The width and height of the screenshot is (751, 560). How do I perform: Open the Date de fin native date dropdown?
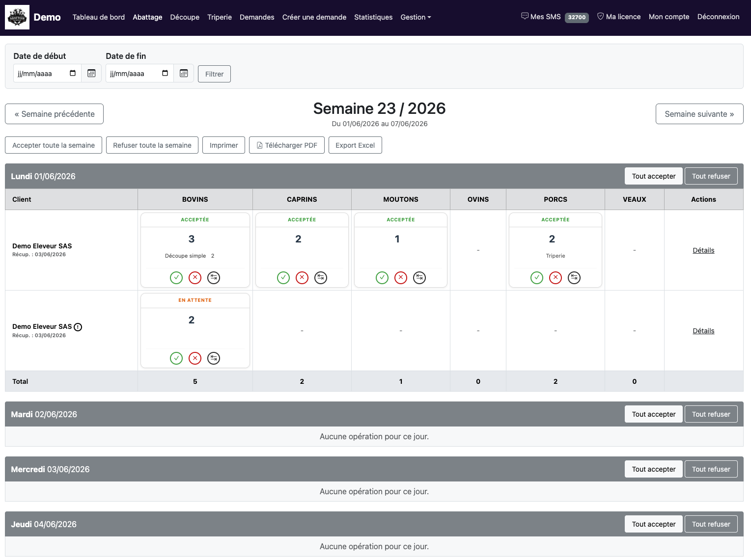pos(165,73)
